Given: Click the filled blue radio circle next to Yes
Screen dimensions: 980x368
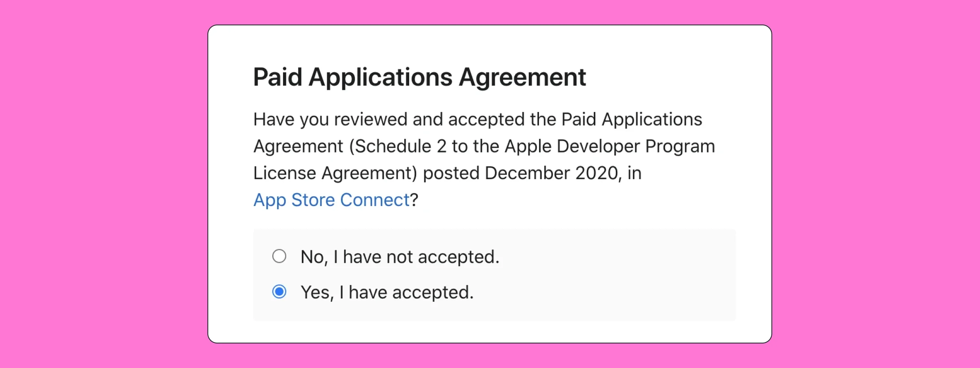Looking at the screenshot, I should pyautogui.click(x=279, y=292).
